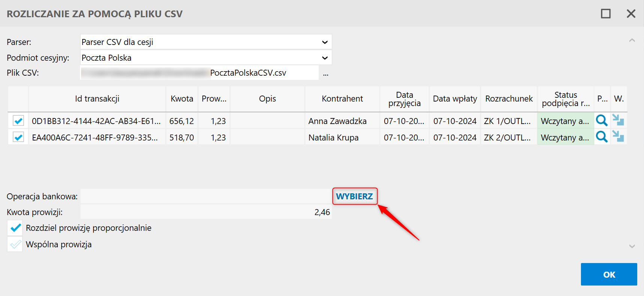Click transaction id 0D1BB312-4144-42AC cell
The width and height of the screenshot is (644, 296).
pos(97,121)
